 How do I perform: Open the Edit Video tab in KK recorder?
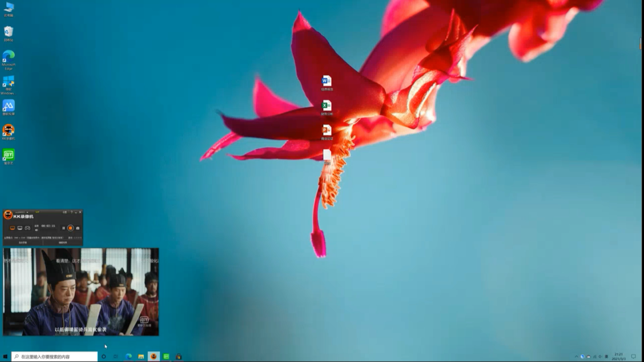(x=63, y=243)
